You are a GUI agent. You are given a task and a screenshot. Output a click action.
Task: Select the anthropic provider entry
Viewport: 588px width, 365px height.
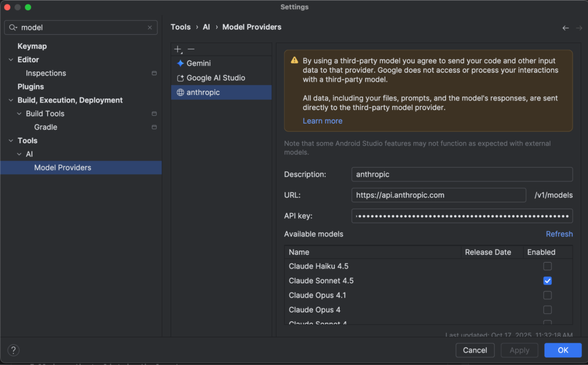tap(203, 93)
